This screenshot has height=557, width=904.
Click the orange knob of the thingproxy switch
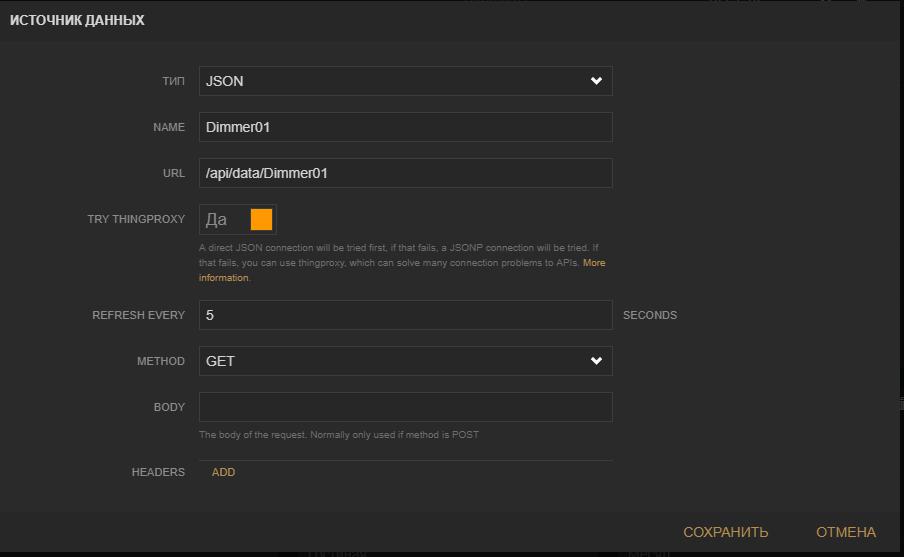261,219
